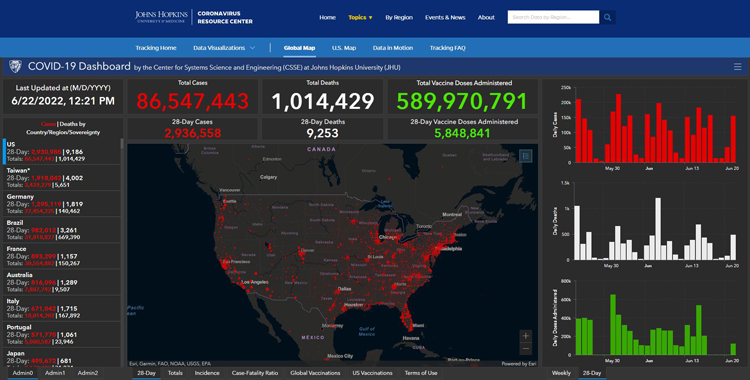Go to the U.S. Map page
This screenshot has width=750, height=380.
[344, 48]
